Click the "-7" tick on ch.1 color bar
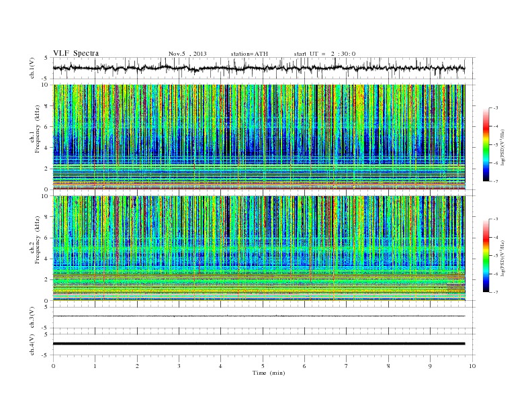Screen dimensions: 532x411 coord(494,181)
